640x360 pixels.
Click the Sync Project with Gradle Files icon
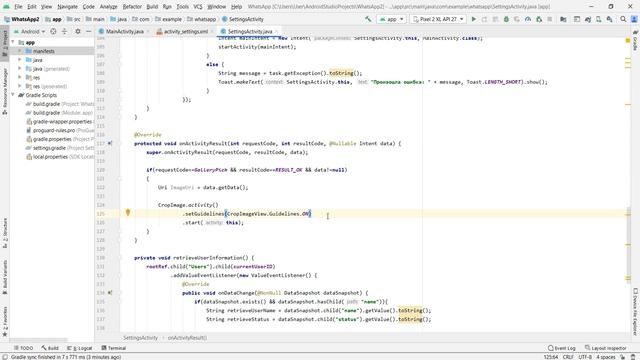point(588,19)
